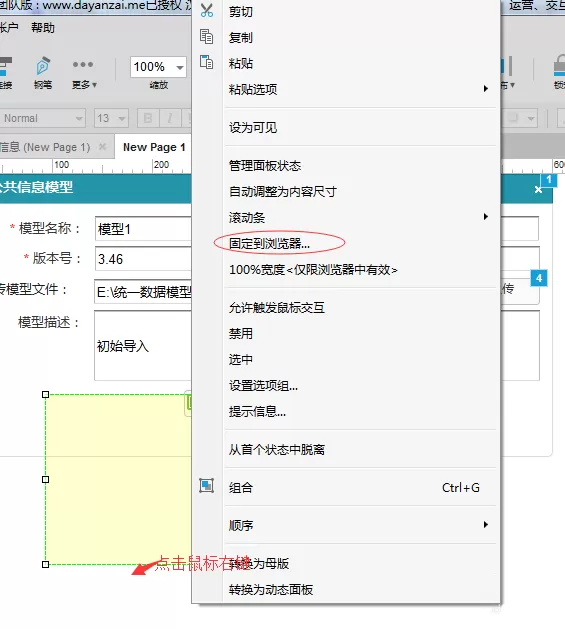The width and height of the screenshot is (565, 629).
Task: Click the footnote marker 4 on canvas
Action: (x=539, y=278)
